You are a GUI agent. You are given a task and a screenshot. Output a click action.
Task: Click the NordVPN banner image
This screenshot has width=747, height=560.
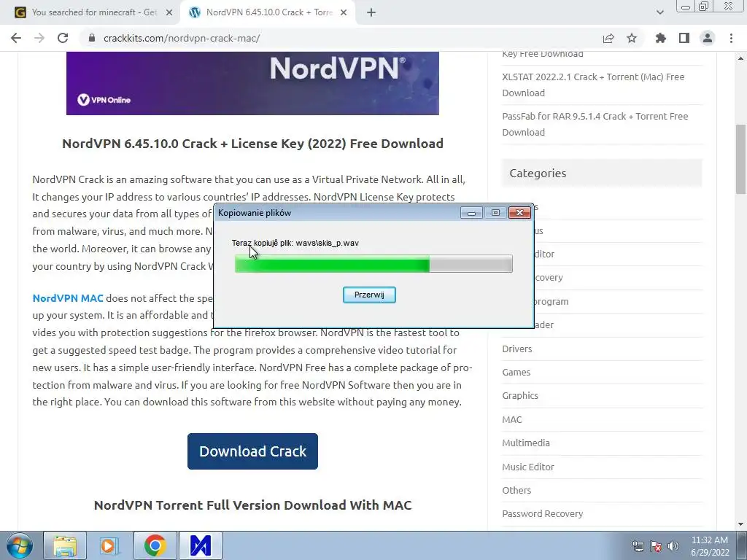pos(252,83)
